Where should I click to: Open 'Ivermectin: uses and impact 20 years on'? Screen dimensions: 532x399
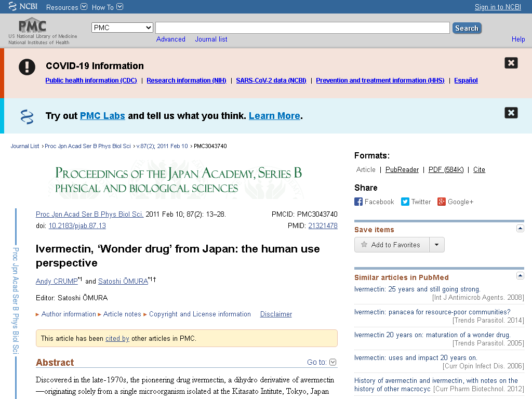point(416,357)
